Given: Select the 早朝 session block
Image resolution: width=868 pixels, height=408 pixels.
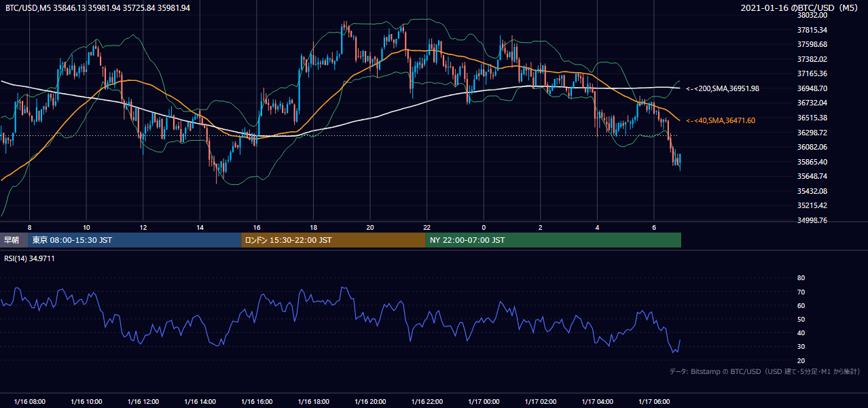Looking at the screenshot, I should 14,240.
